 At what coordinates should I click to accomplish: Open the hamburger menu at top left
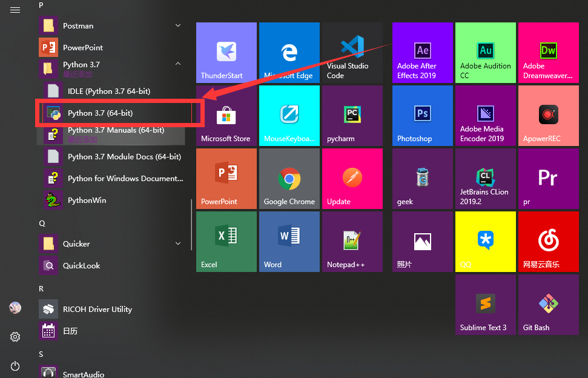(x=15, y=10)
